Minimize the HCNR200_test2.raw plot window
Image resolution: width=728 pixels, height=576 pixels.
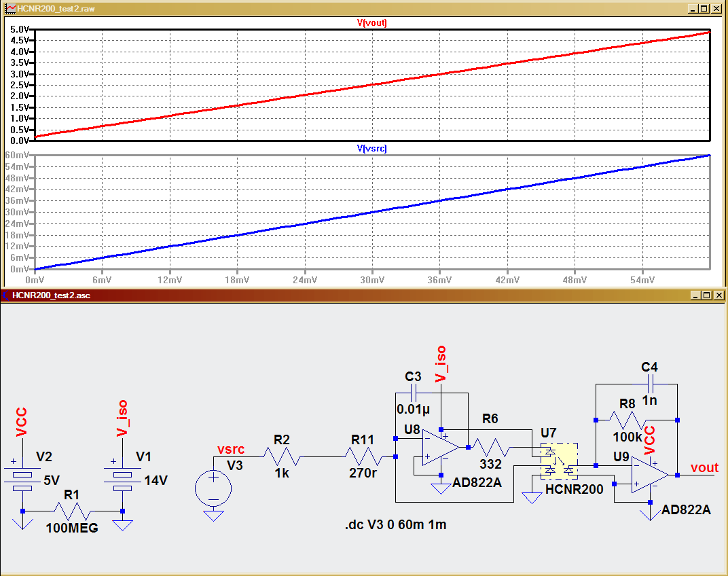[693, 9]
